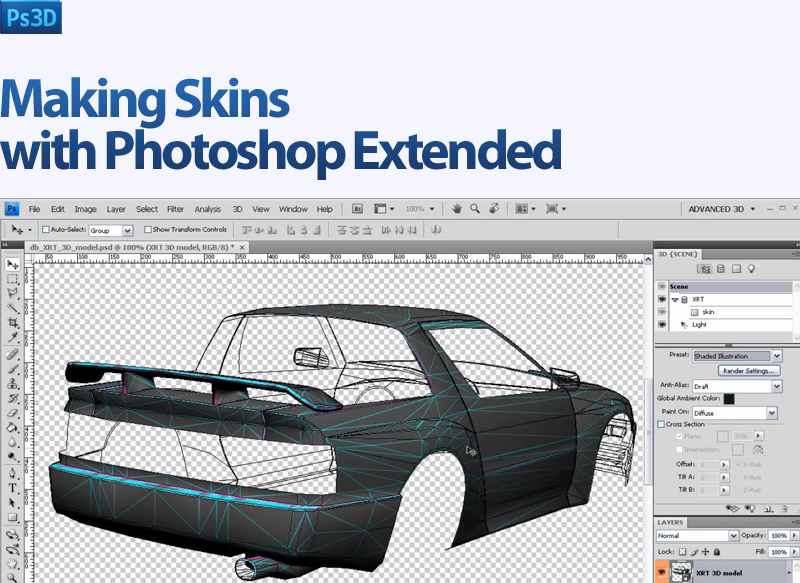Open the File menu
Screen dimensions: 800x583
(x=34, y=209)
